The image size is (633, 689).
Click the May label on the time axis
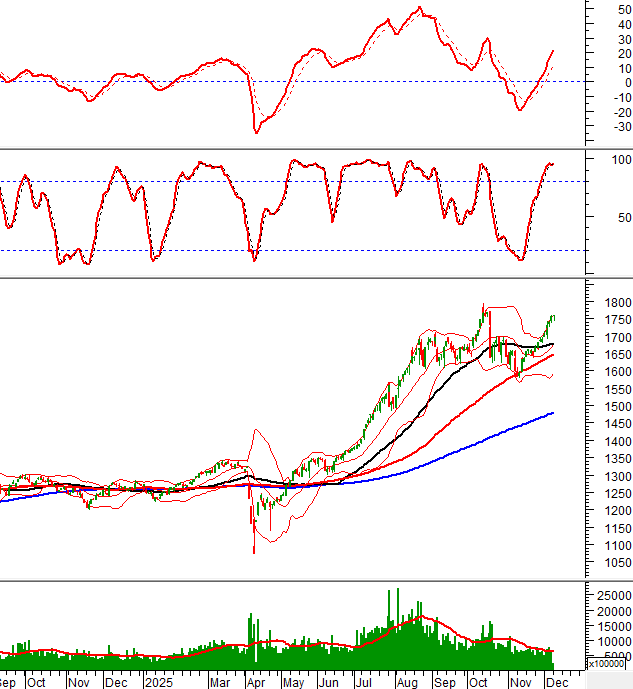(x=293, y=683)
